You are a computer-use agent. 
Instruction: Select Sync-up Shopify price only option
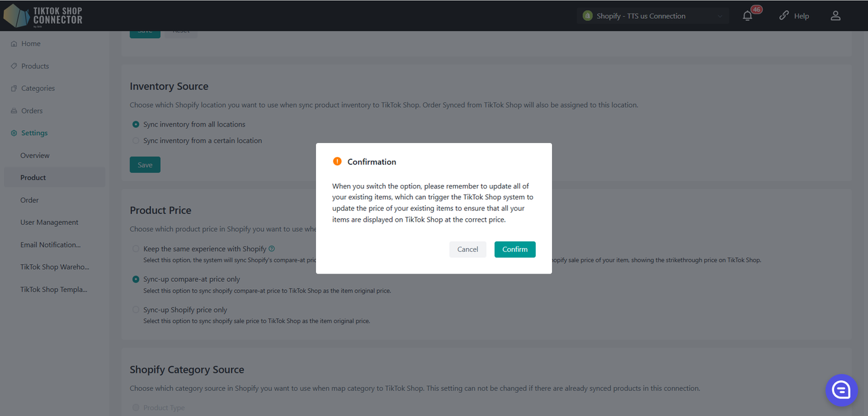pyautogui.click(x=136, y=310)
